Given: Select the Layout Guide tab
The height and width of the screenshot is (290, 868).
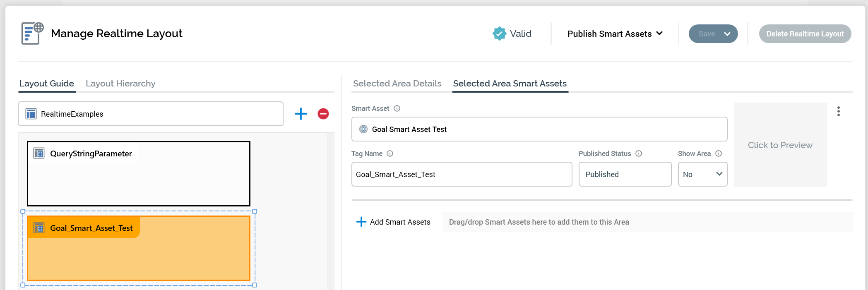Looking at the screenshot, I should point(47,84).
